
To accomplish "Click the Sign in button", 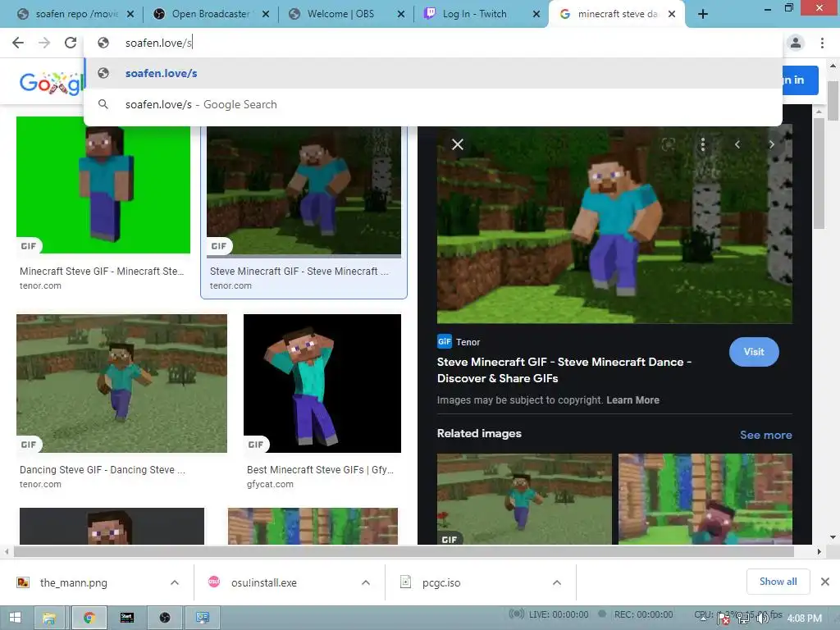I will pos(799,80).
